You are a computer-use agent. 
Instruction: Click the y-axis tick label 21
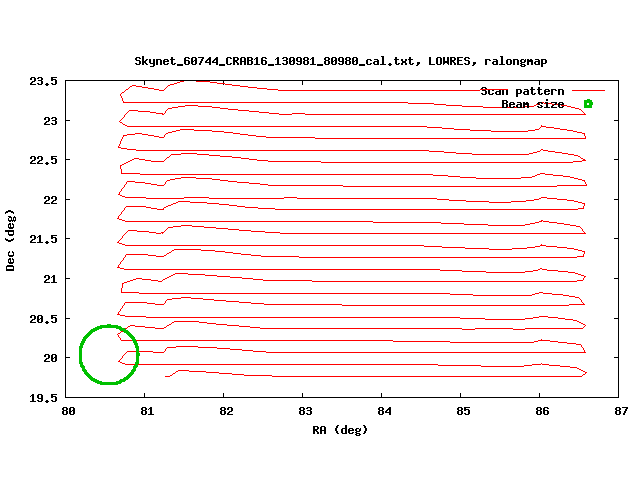click(x=51, y=279)
